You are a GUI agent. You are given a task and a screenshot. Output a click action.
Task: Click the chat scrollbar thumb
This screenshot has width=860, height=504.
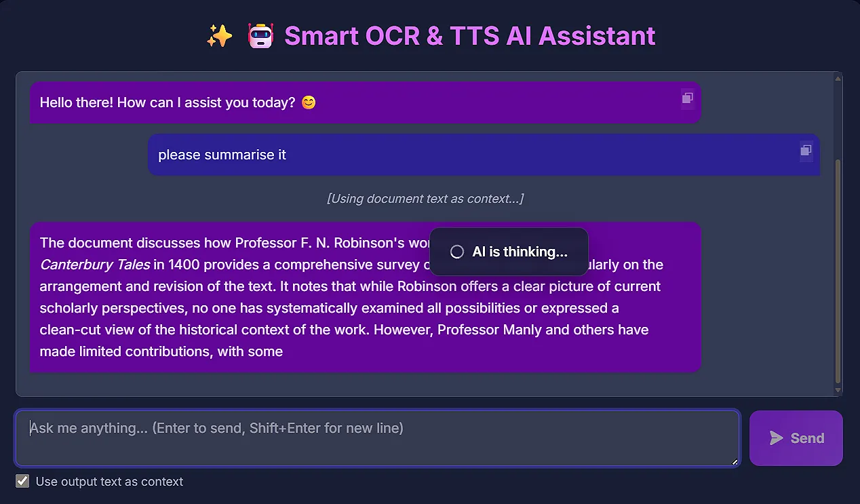(x=838, y=271)
